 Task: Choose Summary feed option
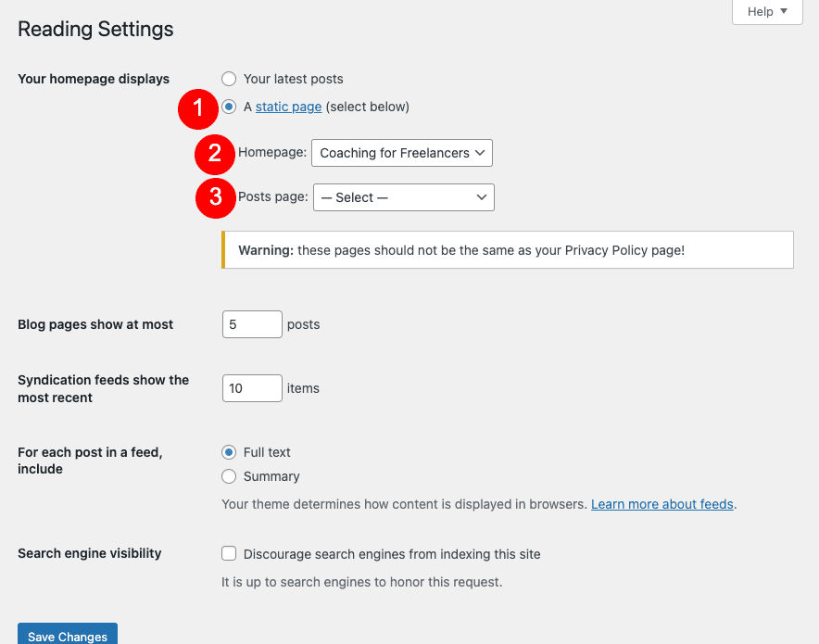click(x=229, y=476)
